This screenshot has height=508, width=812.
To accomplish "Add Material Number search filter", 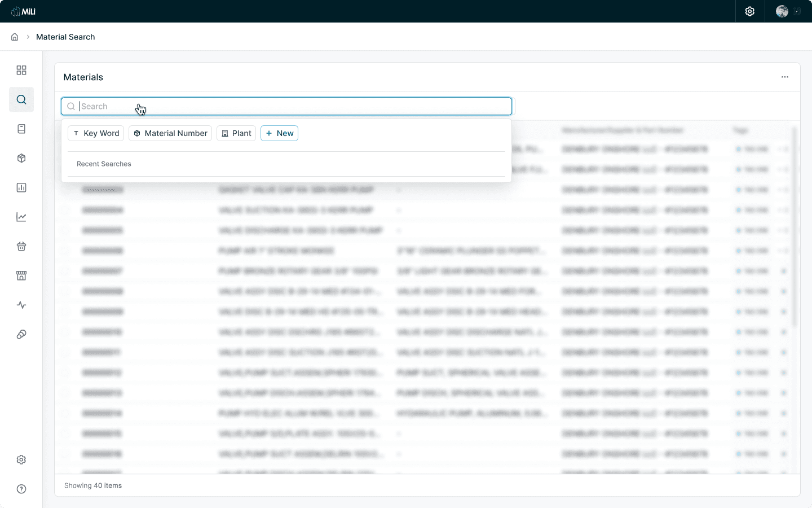I will [170, 133].
